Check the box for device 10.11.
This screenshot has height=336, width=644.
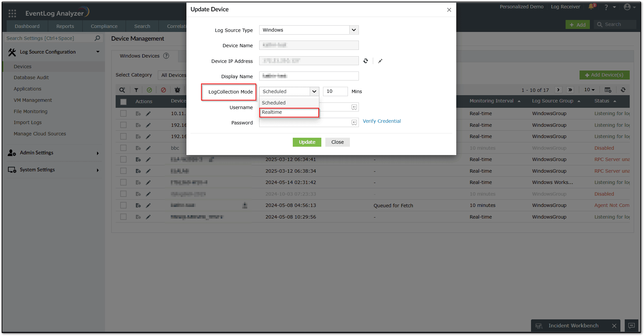point(123,113)
